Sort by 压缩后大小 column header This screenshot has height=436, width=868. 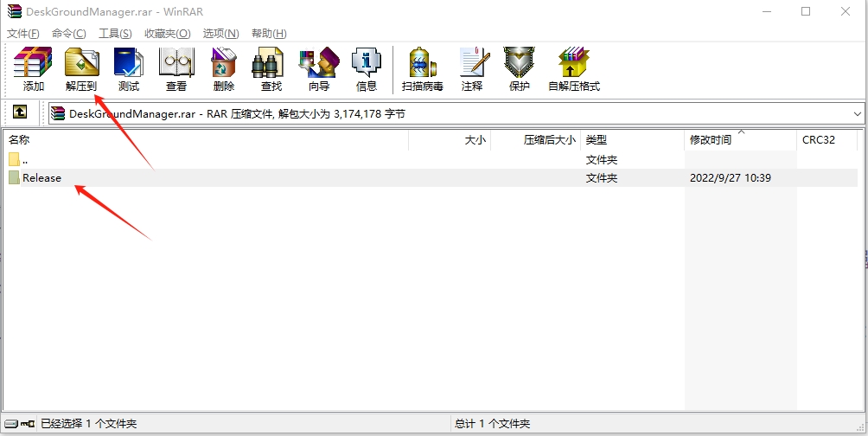[535, 140]
